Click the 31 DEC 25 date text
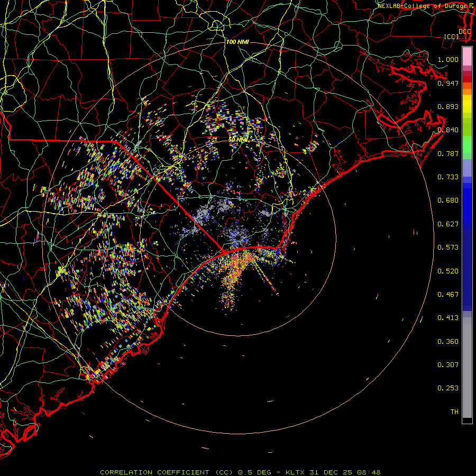 point(331,472)
